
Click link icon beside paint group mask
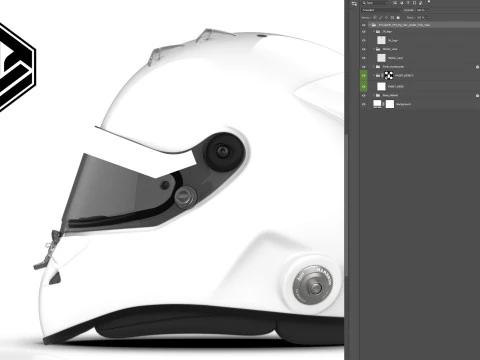click(382, 75)
